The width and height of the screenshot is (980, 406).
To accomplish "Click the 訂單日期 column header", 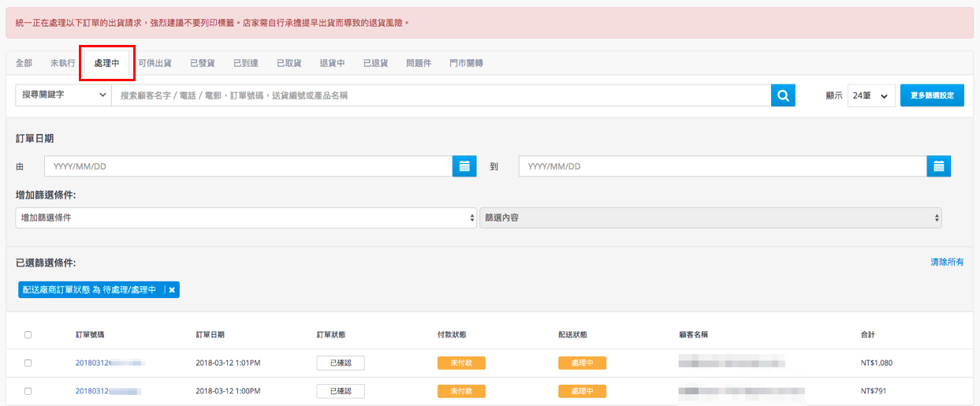I will point(211,335).
